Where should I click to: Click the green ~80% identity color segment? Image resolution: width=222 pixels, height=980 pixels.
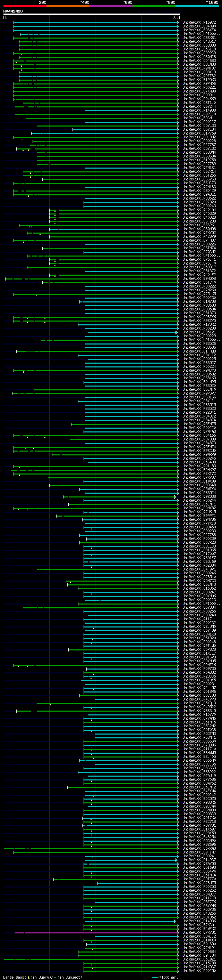coord(154,6)
